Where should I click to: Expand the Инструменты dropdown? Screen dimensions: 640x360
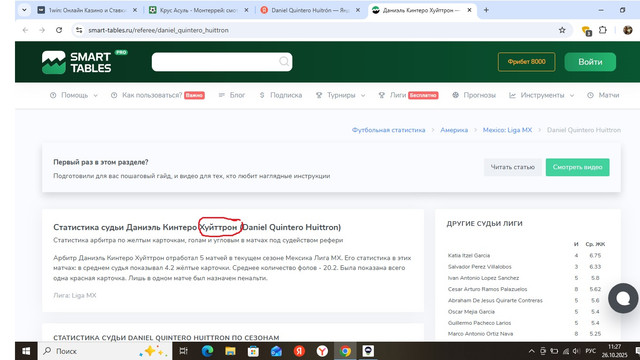pos(542,95)
